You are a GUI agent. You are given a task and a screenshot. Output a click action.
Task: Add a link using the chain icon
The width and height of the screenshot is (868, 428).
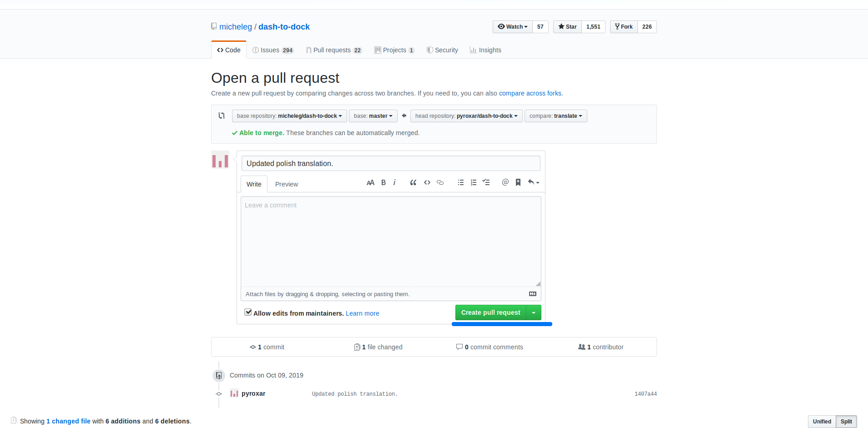440,182
